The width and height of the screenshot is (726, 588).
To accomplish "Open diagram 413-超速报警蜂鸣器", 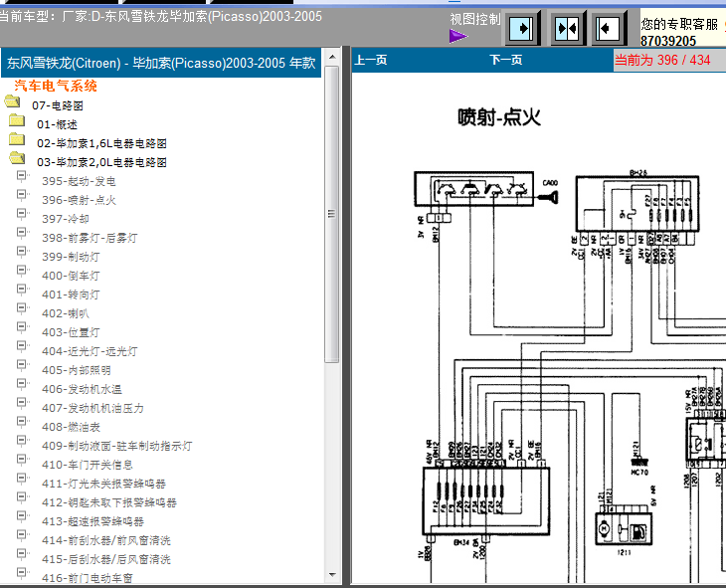I will tap(92, 521).
